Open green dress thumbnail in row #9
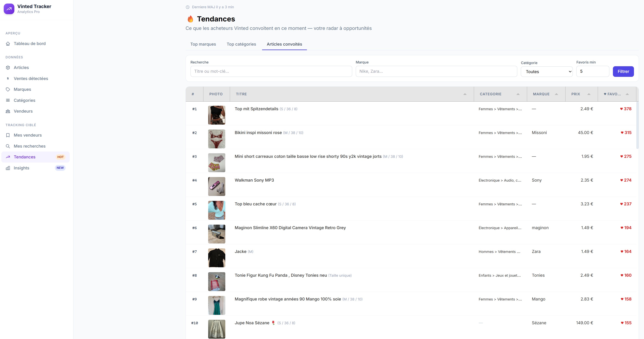644x339 pixels. [217, 305]
